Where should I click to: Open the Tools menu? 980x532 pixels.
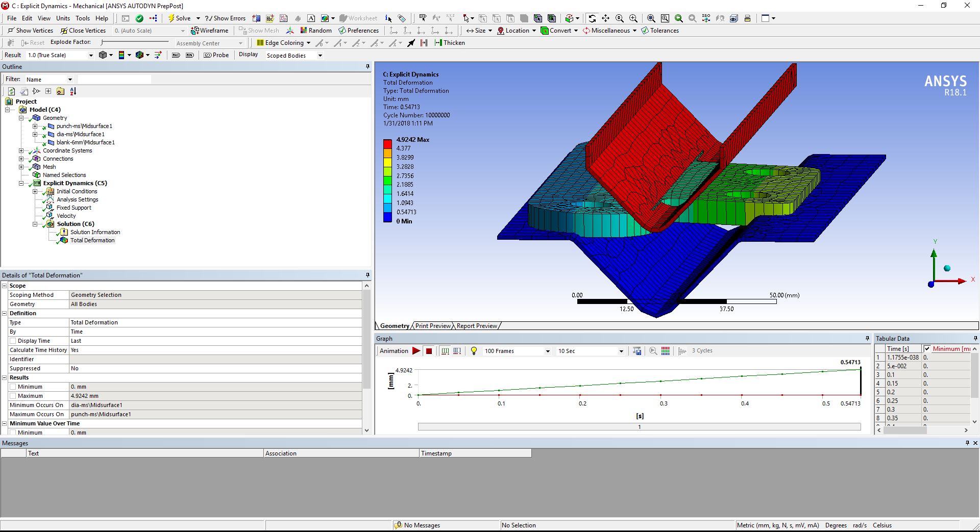pyautogui.click(x=83, y=18)
